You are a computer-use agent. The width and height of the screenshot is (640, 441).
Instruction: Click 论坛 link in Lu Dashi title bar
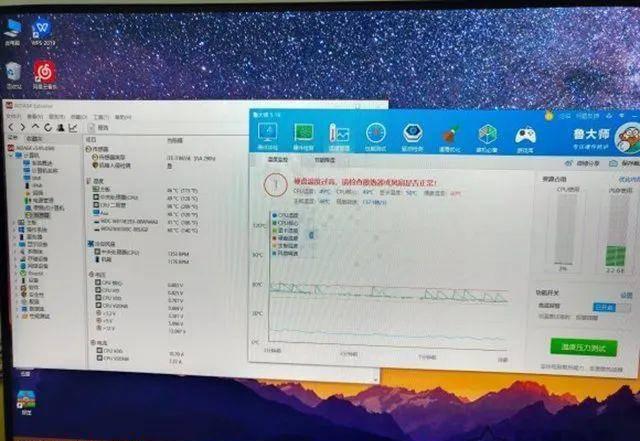coord(565,116)
